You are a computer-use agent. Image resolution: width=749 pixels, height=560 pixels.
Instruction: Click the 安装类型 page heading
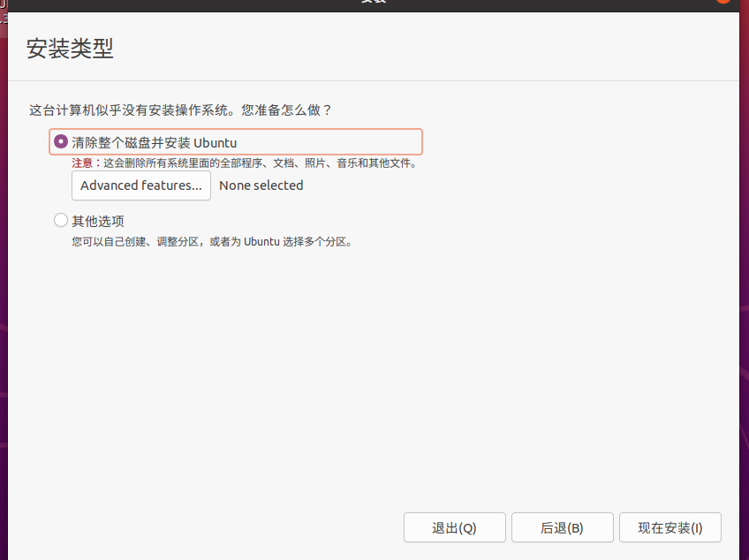click(x=70, y=49)
